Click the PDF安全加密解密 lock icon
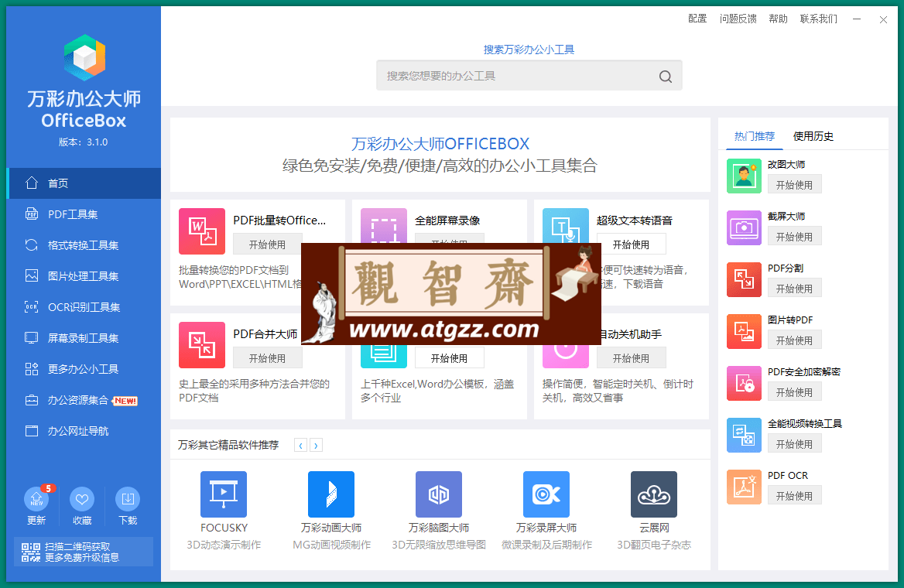Viewport: 904px width, 588px height. pos(744,383)
